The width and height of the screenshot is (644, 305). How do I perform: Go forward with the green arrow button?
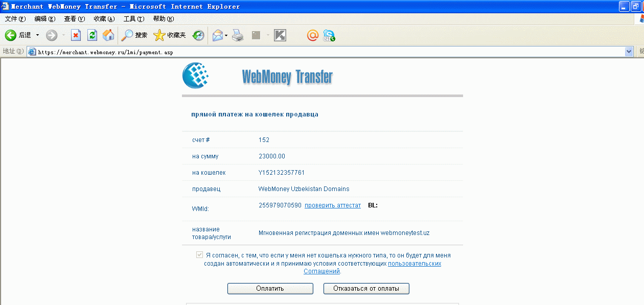[x=51, y=35]
